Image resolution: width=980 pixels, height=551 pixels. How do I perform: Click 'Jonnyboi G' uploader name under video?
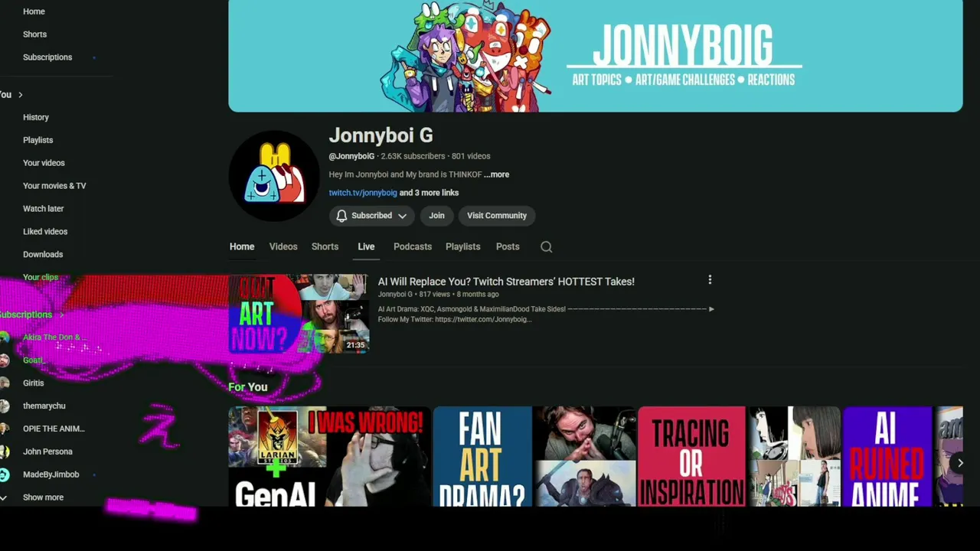395,295
